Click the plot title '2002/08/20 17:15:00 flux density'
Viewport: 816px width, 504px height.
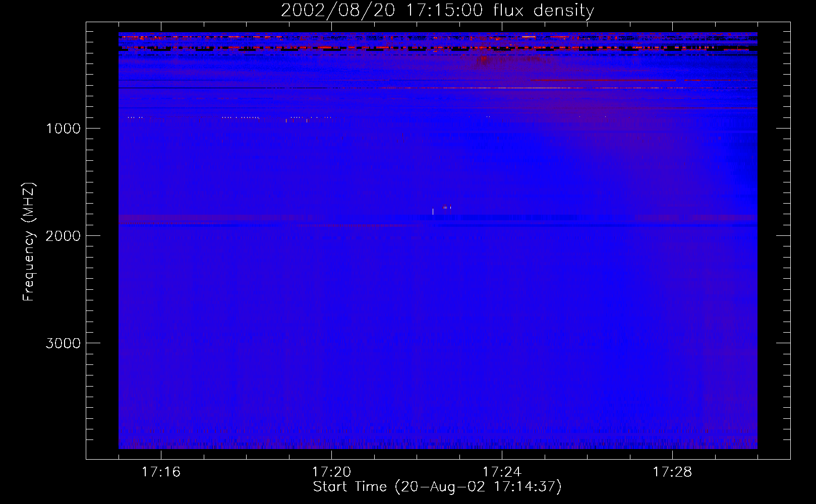tap(437, 10)
